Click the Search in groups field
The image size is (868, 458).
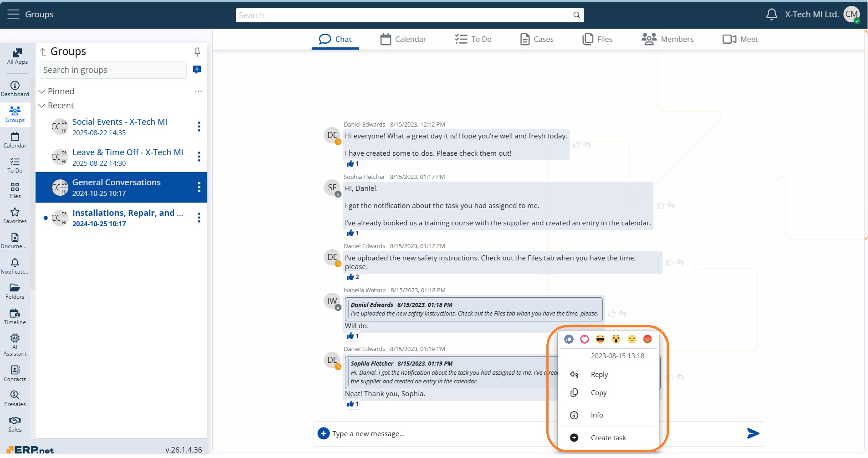click(113, 70)
